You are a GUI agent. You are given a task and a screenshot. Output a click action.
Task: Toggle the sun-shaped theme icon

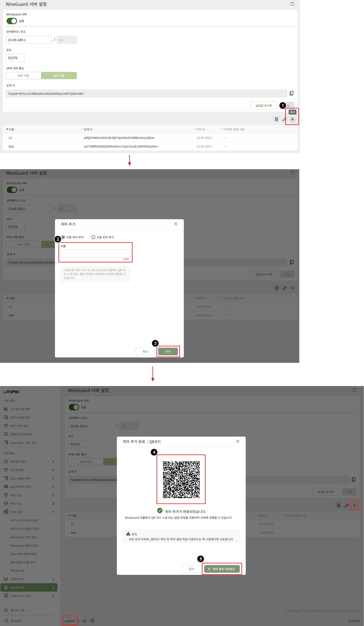85,621
